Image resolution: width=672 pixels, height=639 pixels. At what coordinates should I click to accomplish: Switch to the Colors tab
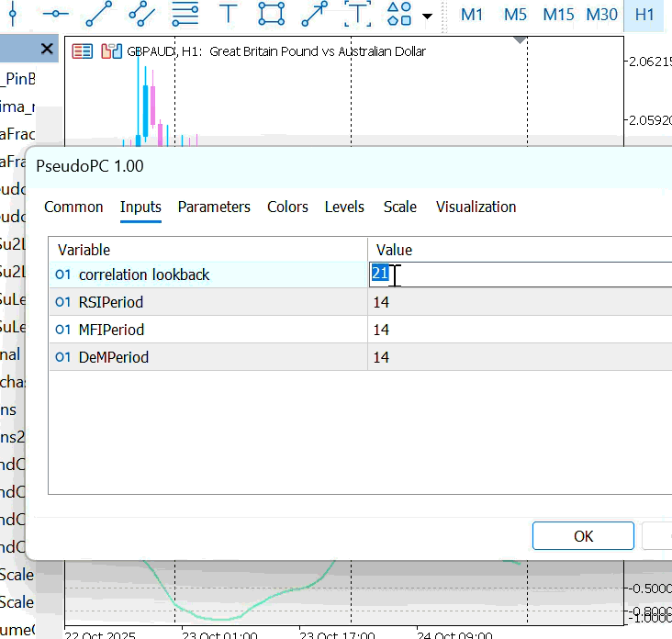(x=287, y=207)
